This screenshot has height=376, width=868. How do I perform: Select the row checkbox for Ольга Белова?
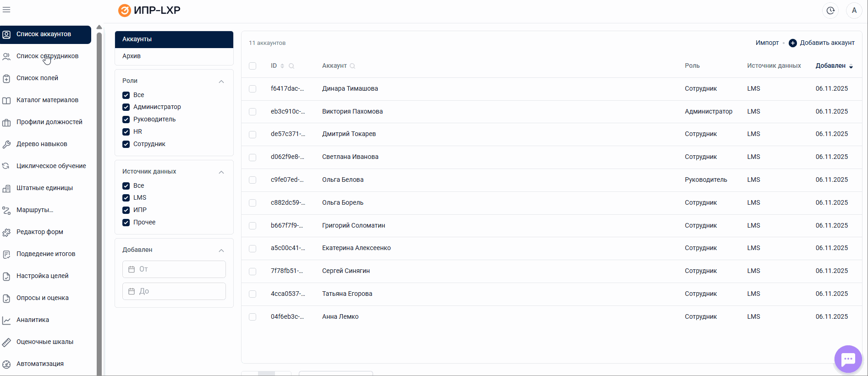click(253, 180)
